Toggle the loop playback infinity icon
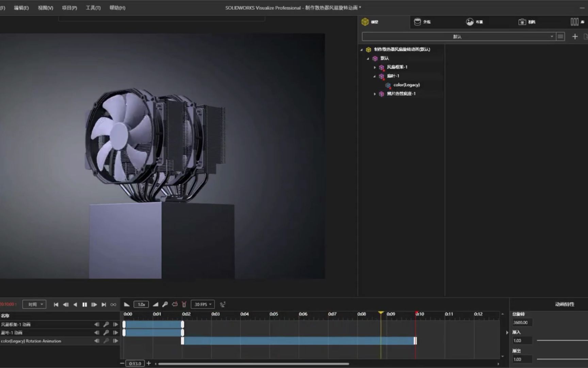The height and width of the screenshot is (368, 588). (x=113, y=305)
